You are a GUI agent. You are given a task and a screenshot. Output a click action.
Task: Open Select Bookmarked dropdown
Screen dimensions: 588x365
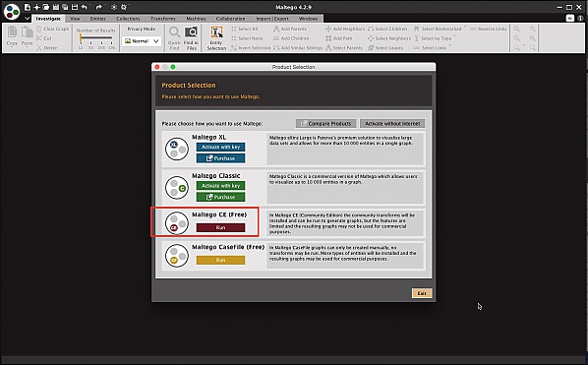pyautogui.click(x=440, y=29)
